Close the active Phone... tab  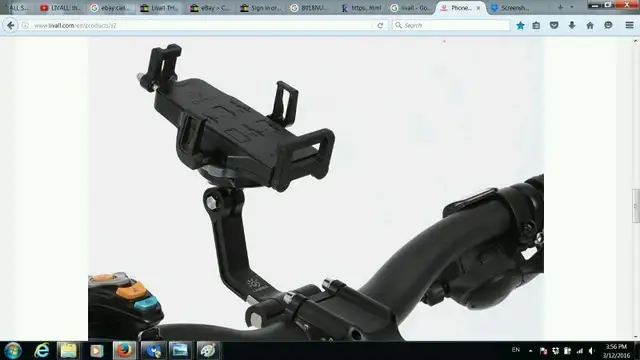pos(478,8)
